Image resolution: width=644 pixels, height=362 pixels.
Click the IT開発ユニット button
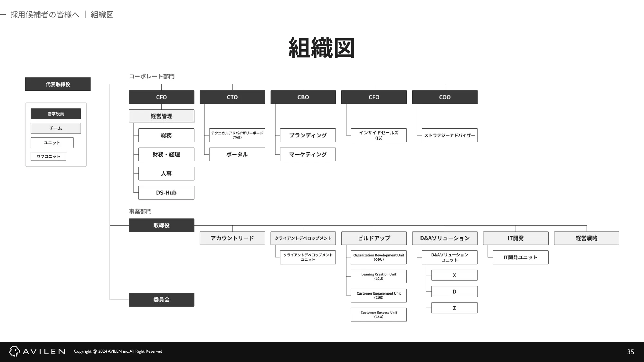[520, 257]
